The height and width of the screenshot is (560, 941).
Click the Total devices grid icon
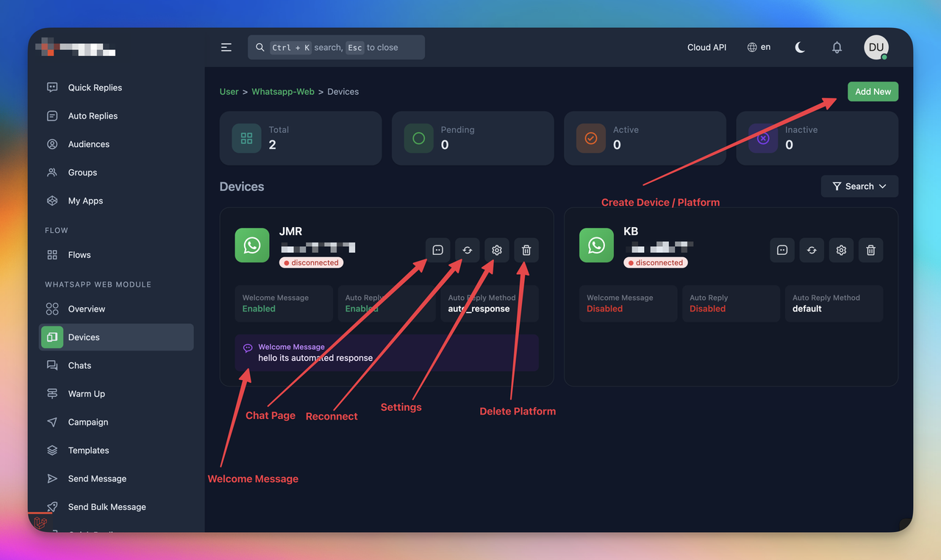point(246,138)
